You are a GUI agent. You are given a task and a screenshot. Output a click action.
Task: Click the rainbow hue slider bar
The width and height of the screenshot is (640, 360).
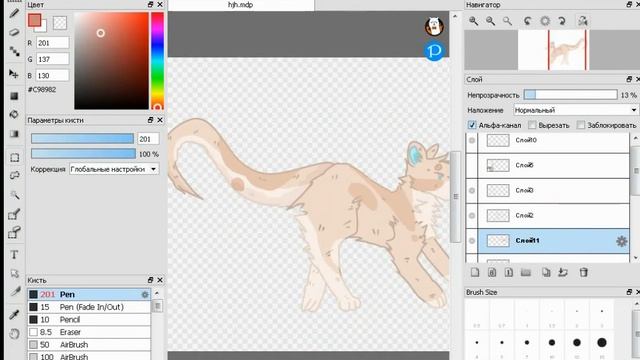[x=157, y=60]
